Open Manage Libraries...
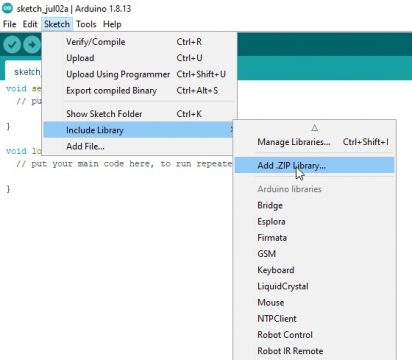 pos(315,142)
